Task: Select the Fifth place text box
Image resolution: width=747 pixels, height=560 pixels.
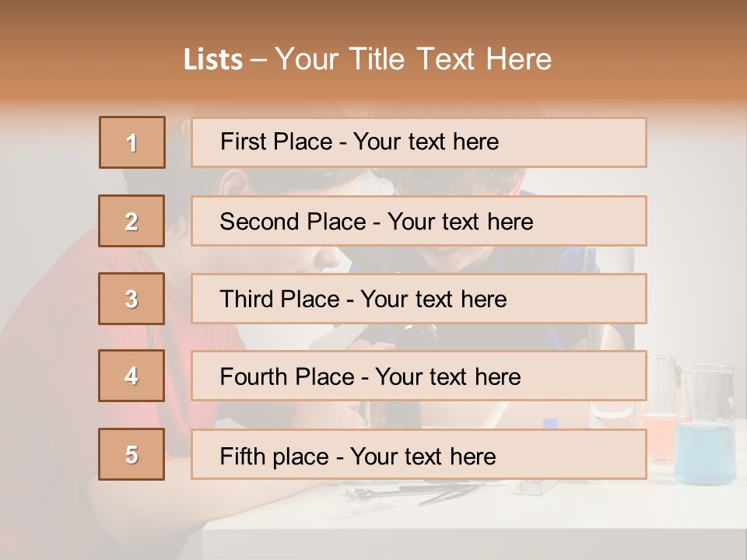Action: 419,454
